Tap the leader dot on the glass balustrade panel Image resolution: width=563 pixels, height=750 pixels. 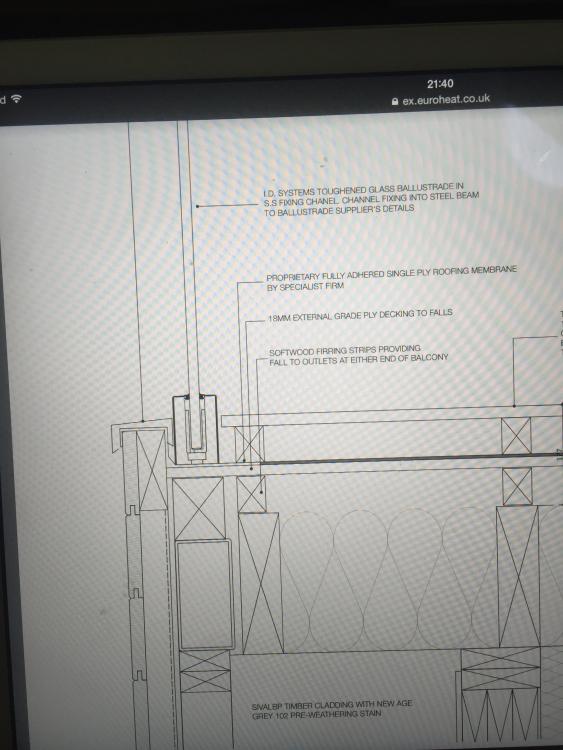tap(197, 206)
